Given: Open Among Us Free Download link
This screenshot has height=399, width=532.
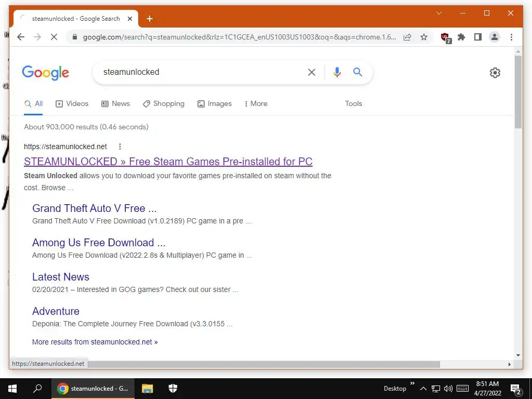Looking at the screenshot, I should 99,243.
